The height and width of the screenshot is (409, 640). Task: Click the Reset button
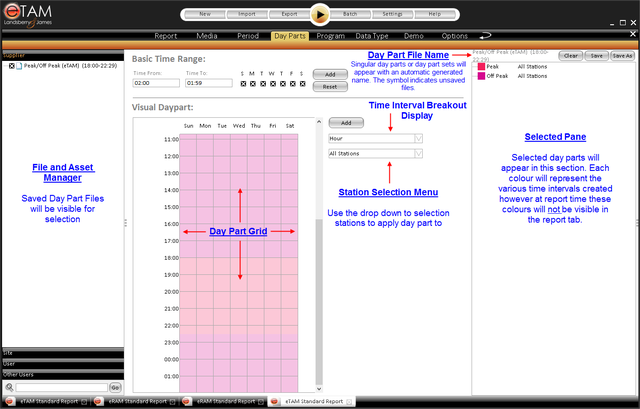tap(330, 87)
